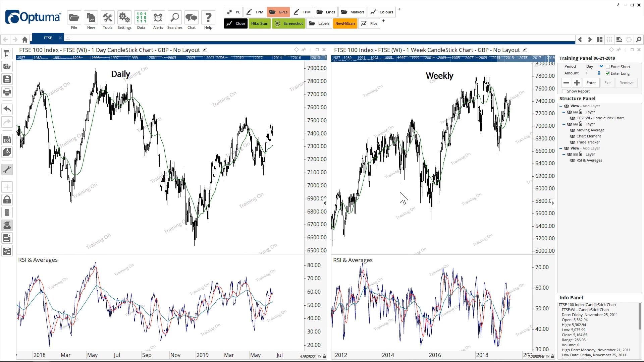Open the Help question mark icon
Image resolution: width=644 pixels, height=362 pixels.
208,17
